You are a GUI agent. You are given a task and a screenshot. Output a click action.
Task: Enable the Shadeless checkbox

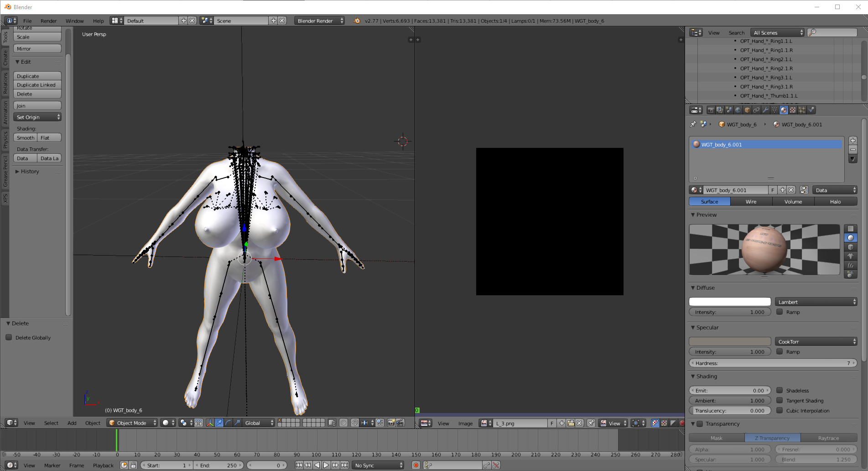(x=780, y=391)
